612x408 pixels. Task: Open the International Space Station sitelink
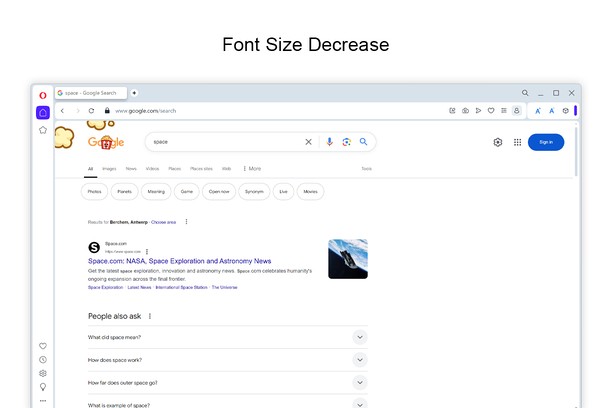181,287
